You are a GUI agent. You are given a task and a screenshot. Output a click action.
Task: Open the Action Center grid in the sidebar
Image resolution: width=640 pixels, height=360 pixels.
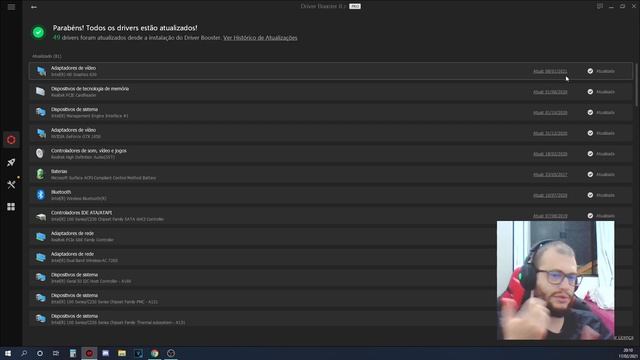tap(11, 207)
